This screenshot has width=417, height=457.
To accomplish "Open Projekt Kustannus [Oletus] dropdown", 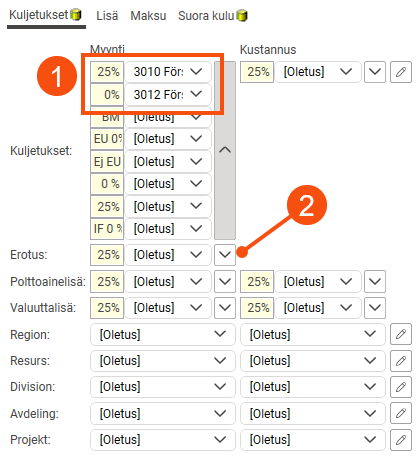I will coord(313,440).
